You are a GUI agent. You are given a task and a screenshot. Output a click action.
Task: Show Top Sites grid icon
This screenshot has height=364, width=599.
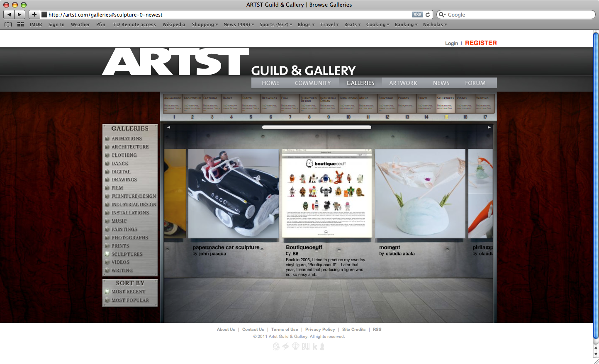[20, 24]
